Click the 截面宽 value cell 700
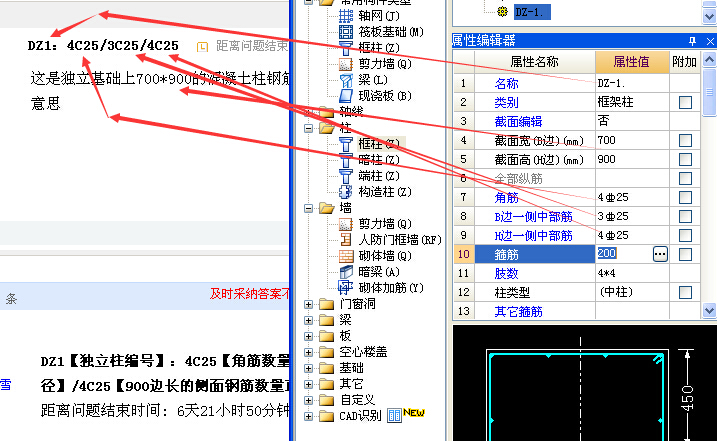The width and height of the screenshot is (717, 441). [x=632, y=140]
